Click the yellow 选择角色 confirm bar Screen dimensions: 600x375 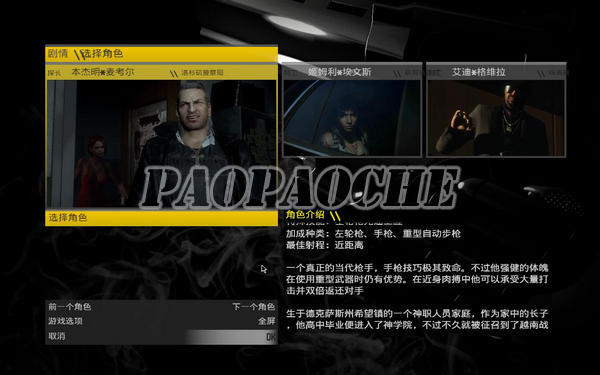[x=161, y=218]
